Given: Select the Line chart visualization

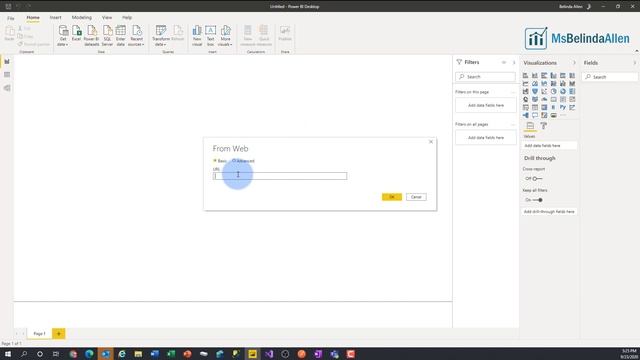Looking at the screenshot, I should 525,83.
